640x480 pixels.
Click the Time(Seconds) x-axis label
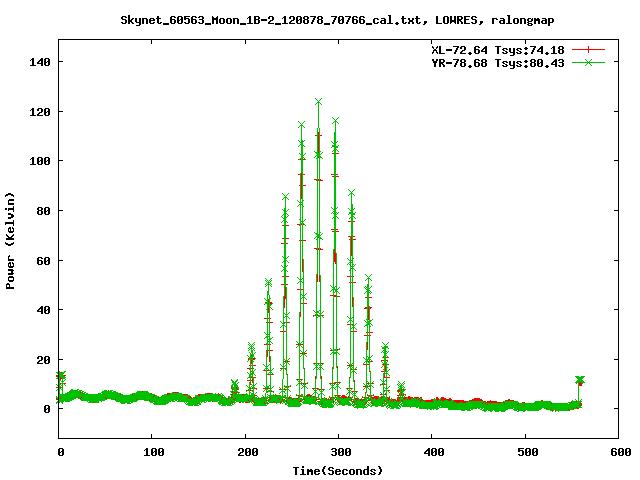(338, 471)
